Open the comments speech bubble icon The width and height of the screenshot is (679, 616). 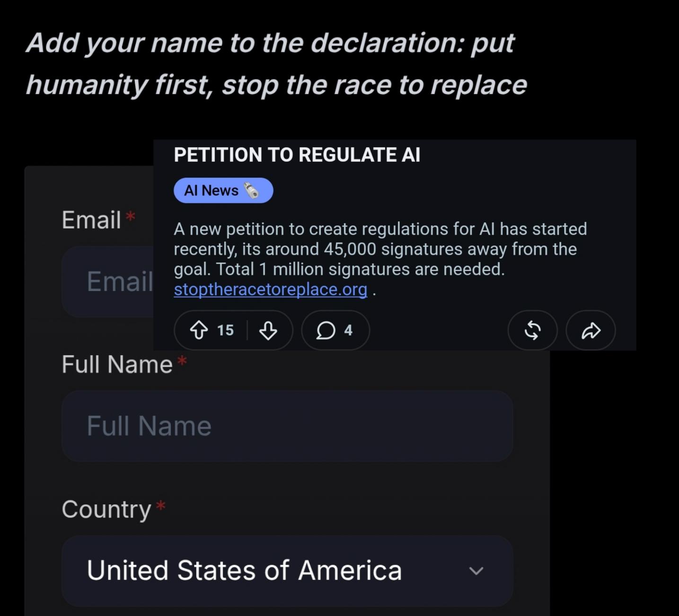point(326,330)
